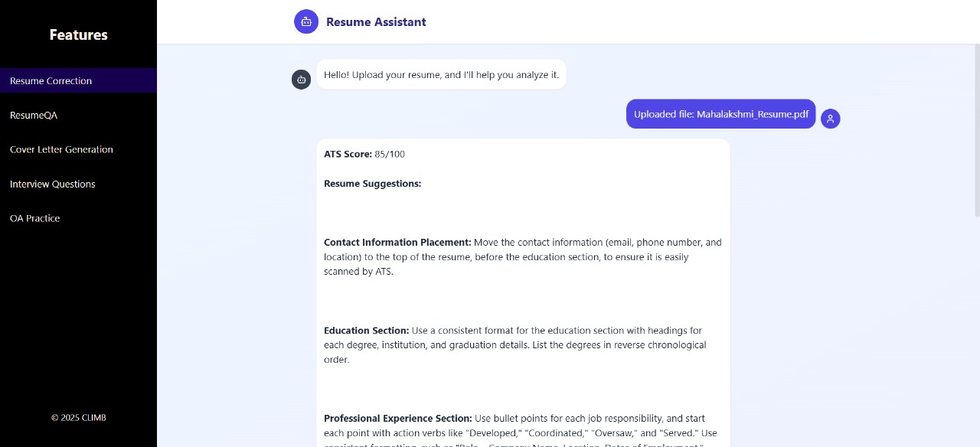
Task: Click the bot avatar beside the greeting message
Action: tap(301, 80)
